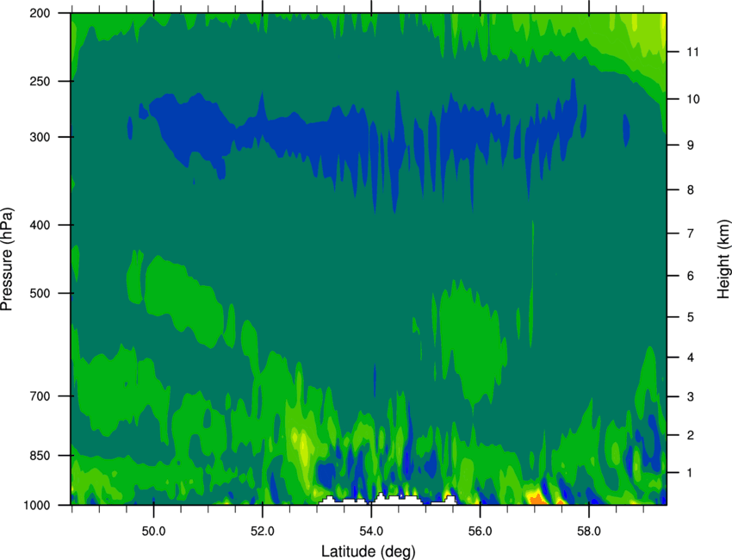Click the 50.0 latitude tick label
Screen dimensions: 732x560
(x=153, y=531)
